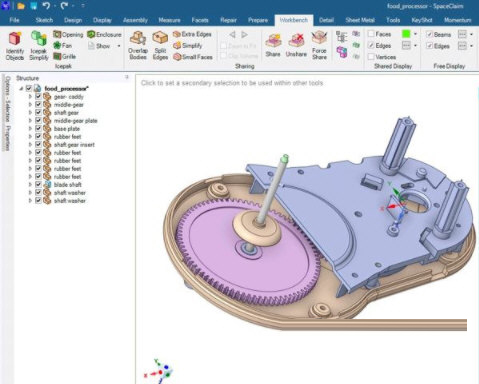Expand the shaft gear node
This screenshot has height=384, width=479.
coord(30,113)
